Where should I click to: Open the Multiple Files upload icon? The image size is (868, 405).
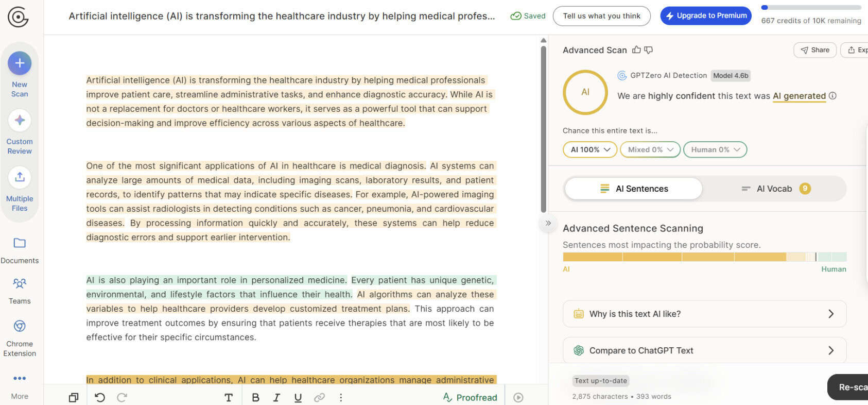coord(20,177)
